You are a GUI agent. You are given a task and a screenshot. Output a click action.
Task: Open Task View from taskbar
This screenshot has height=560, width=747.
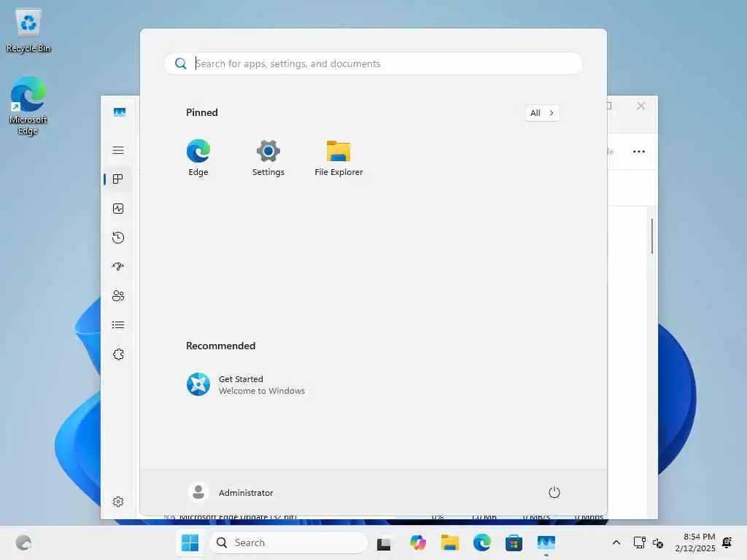coord(384,543)
